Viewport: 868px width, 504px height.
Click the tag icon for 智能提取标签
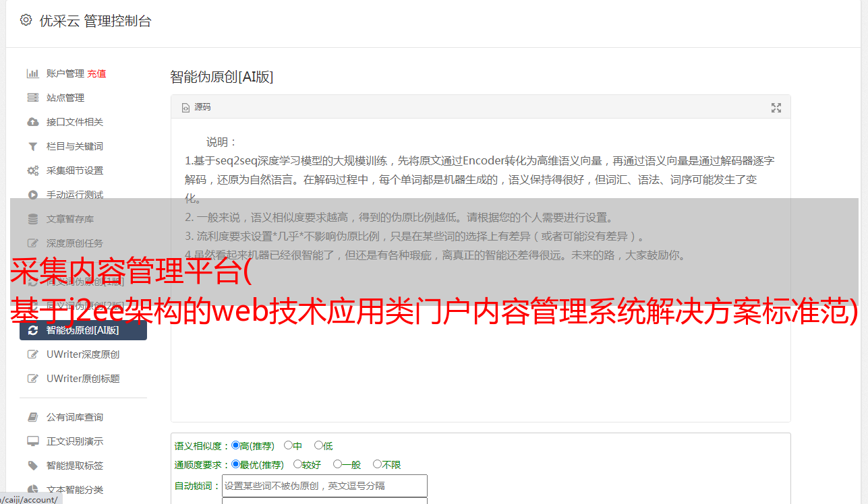click(x=32, y=466)
